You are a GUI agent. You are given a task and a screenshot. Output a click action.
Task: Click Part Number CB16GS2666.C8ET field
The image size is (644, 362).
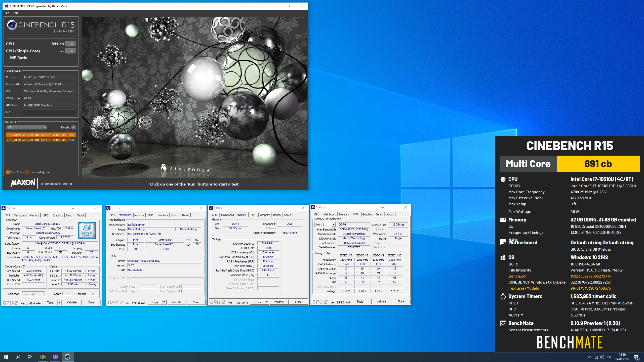coord(354,243)
